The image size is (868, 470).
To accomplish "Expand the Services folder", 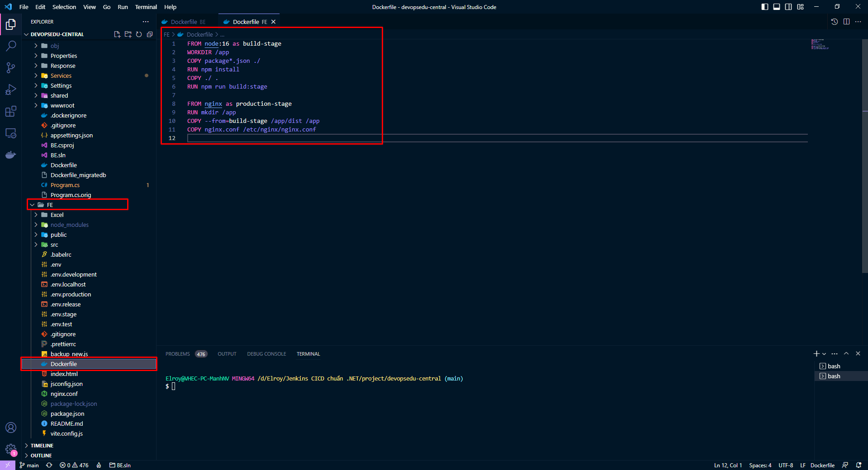I will point(61,75).
